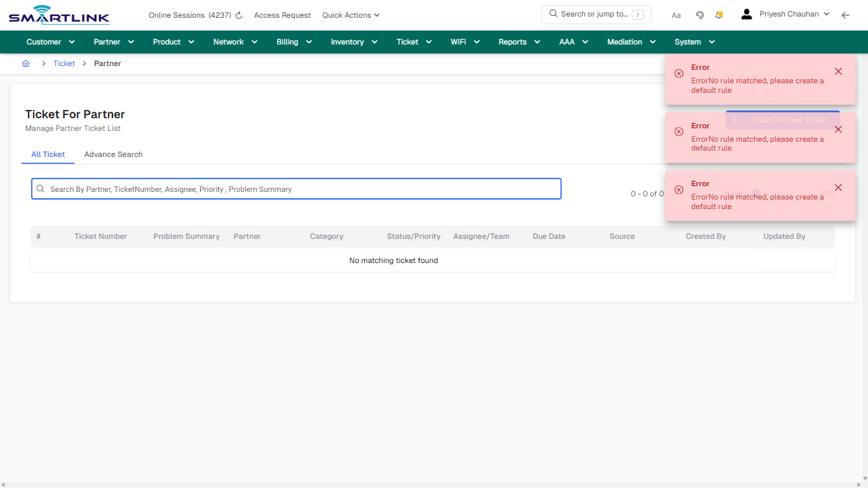Open the Quick Actions dropdown
The image size is (868, 488).
click(x=350, y=15)
